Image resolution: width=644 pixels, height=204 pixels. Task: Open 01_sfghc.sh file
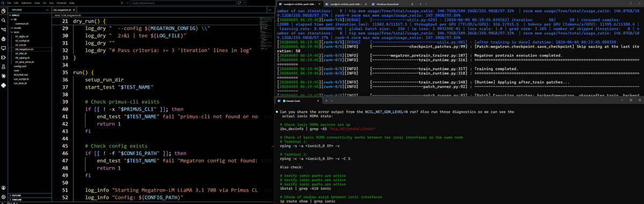pyautogui.click(x=22, y=37)
